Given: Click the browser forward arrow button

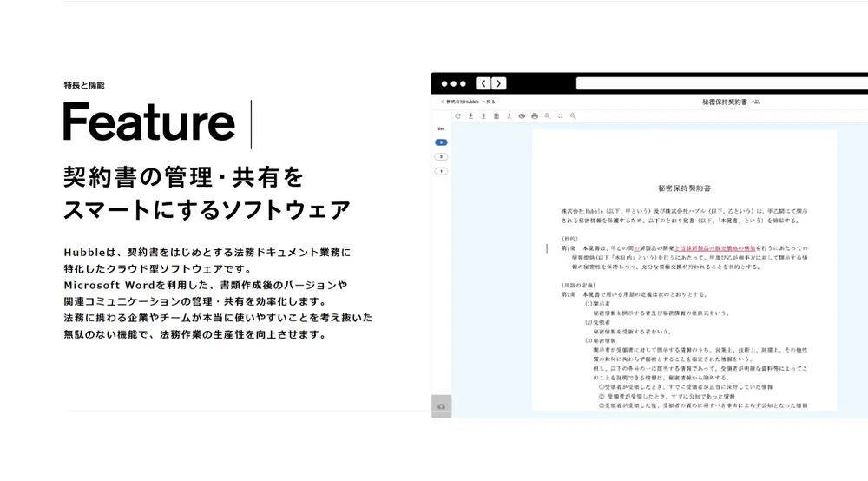Looking at the screenshot, I should coord(499,83).
